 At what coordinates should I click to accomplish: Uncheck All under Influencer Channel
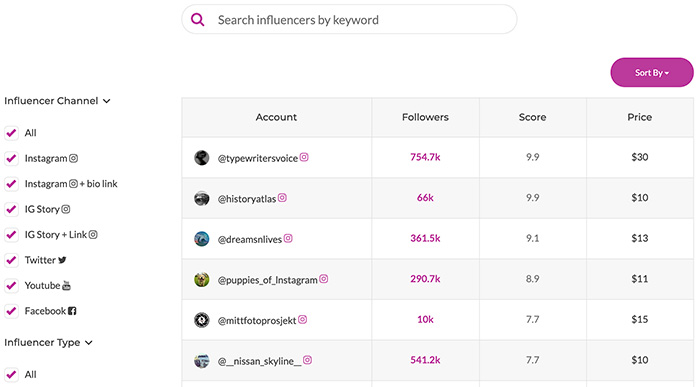point(12,133)
